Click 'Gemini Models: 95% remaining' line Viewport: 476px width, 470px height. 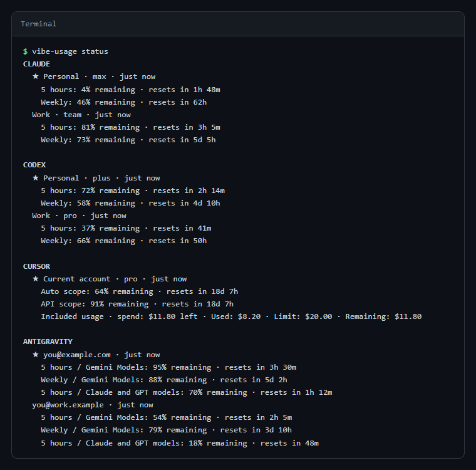(x=168, y=367)
